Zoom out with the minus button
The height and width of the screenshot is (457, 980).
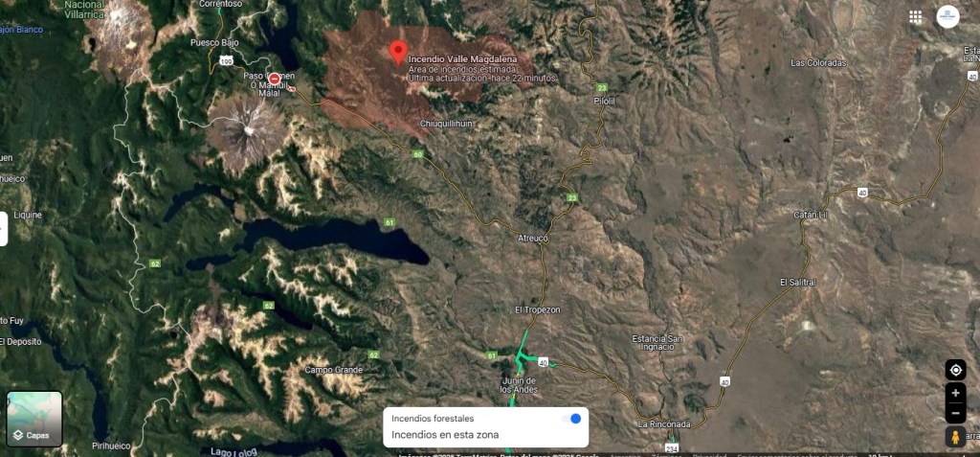pyautogui.click(x=955, y=413)
